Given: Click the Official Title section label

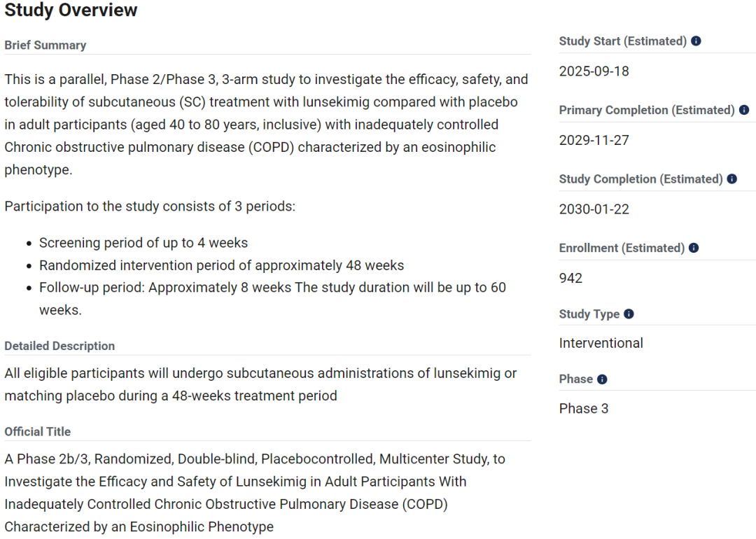Looking at the screenshot, I should [x=38, y=431].
